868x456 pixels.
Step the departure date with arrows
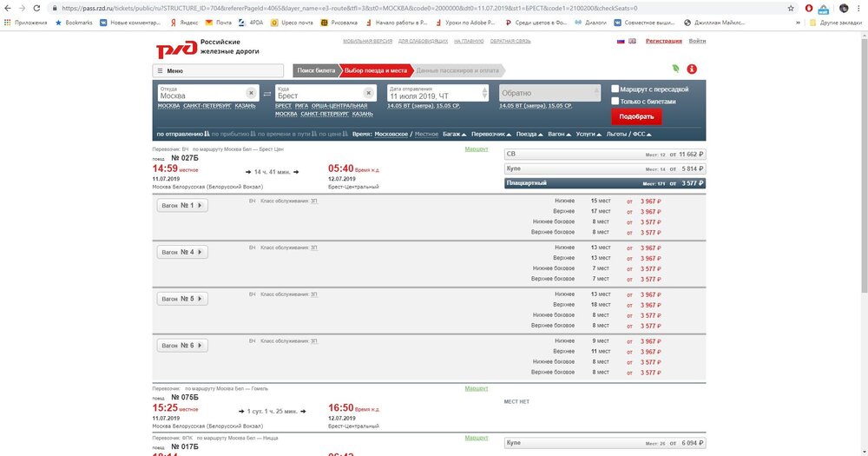tap(485, 93)
